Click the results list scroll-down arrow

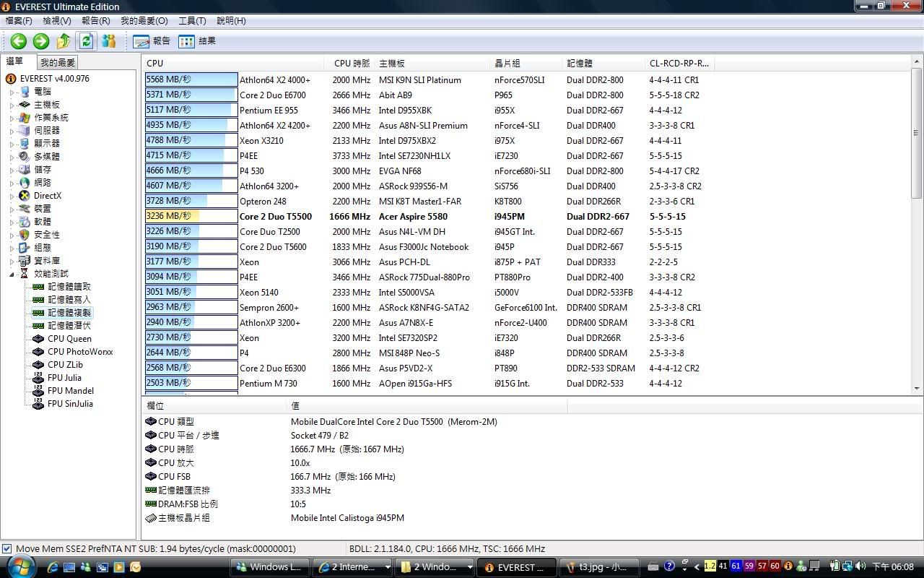(x=917, y=389)
